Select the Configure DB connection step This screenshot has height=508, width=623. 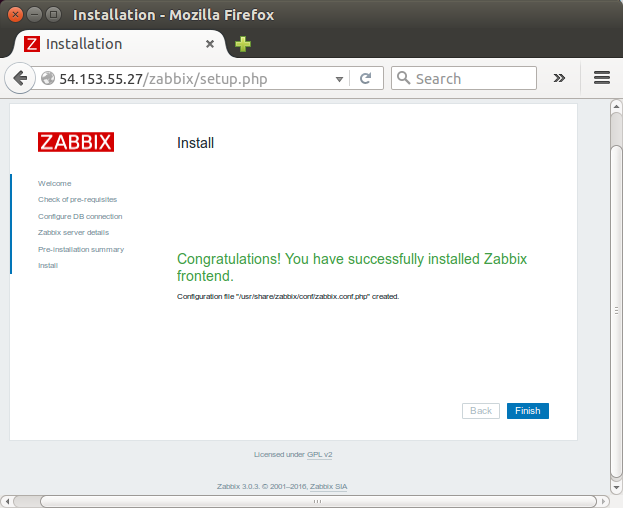pos(80,216)
